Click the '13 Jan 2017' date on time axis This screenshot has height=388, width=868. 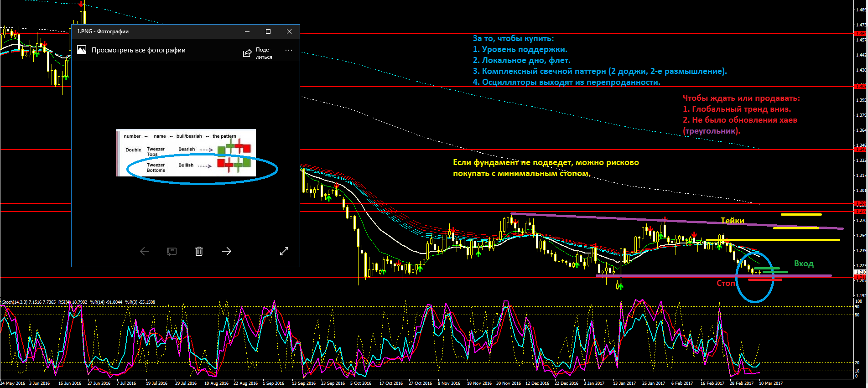(x=624, y=383)
